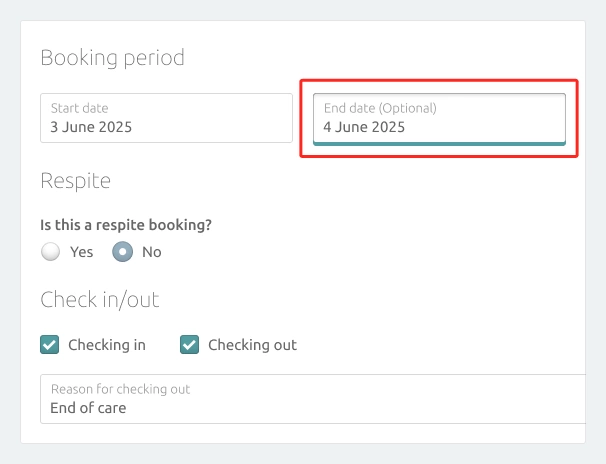Click the 'Booking period' heading

tap(112, 58)
